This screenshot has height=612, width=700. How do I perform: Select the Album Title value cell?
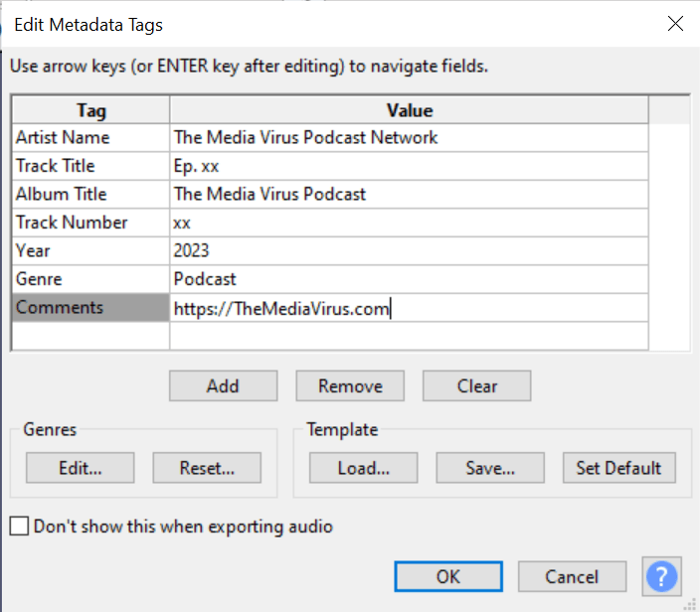408,194
